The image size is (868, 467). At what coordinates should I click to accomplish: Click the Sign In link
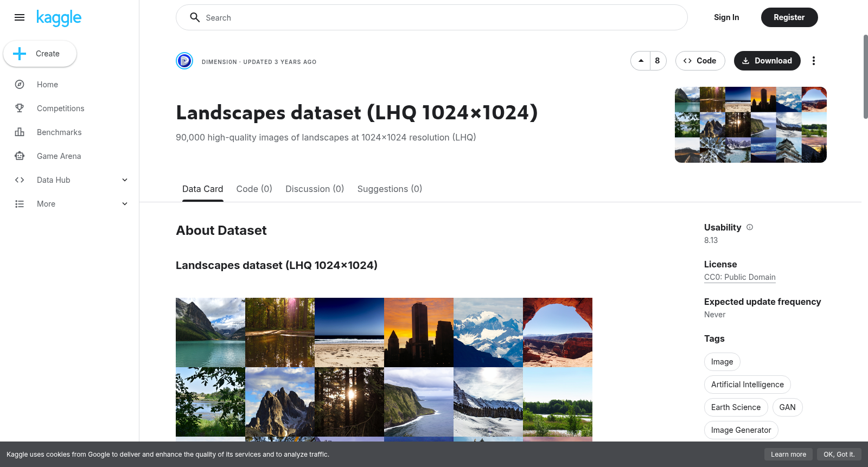(x=726, y=17)
